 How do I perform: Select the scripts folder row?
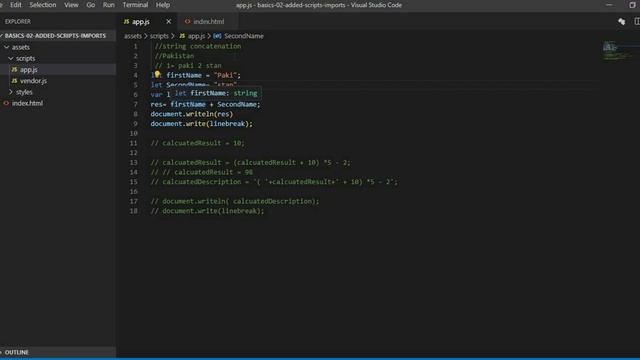[x=58, y=58]
